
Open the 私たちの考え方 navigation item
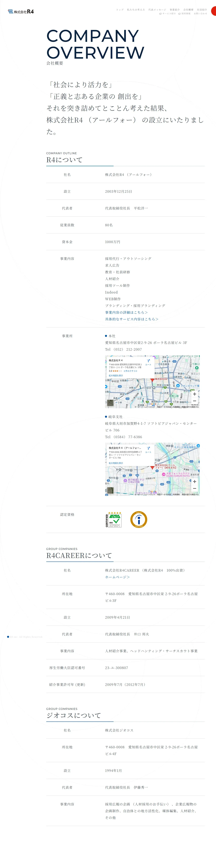(x=136, y=10)
